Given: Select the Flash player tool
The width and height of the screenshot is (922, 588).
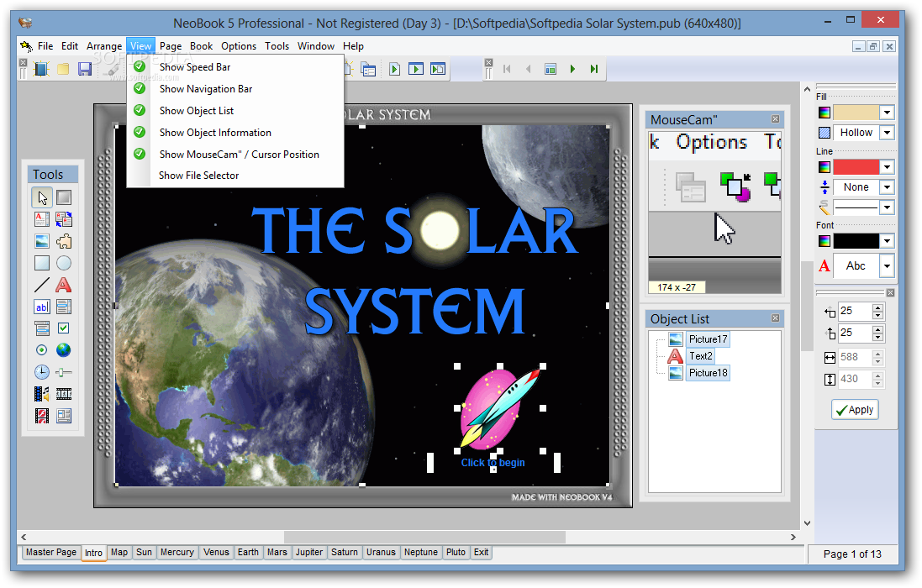Looking at the screenshot, I should pos(42,416).
